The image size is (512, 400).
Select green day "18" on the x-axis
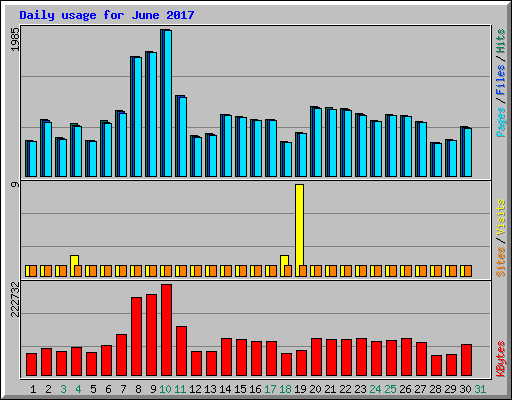(x=285, y=389)
